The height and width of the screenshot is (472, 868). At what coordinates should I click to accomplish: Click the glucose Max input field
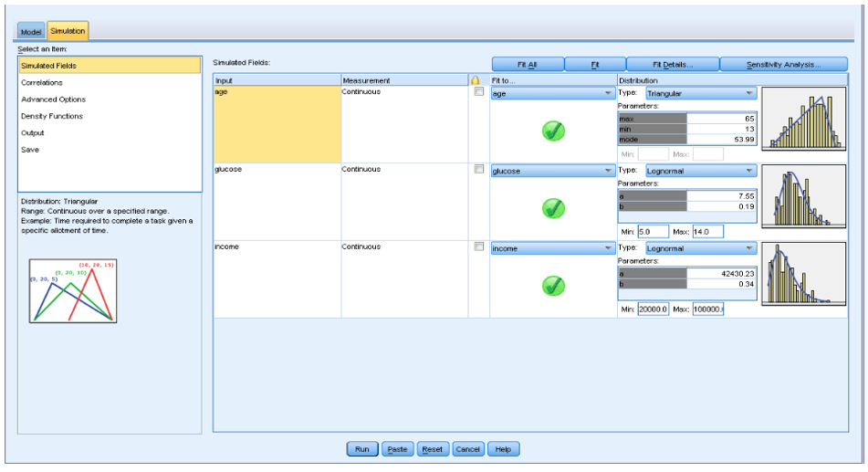(707, 232)
